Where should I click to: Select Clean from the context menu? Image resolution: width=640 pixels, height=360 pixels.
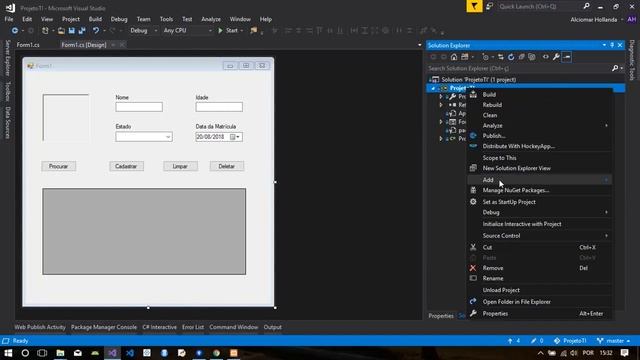pos(539,115)
